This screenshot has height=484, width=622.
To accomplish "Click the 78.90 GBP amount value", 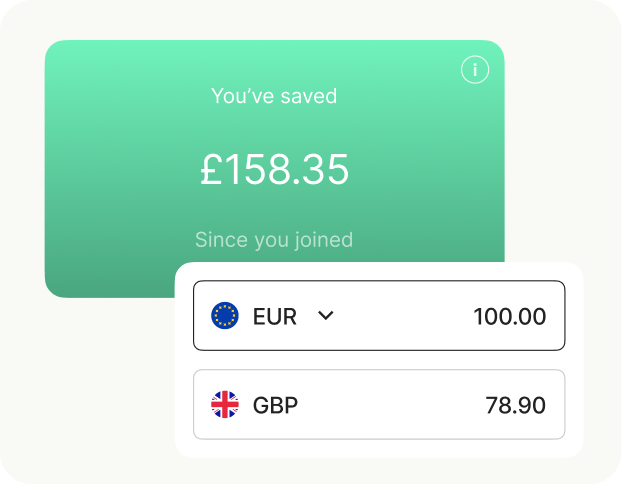I will click(515, 405).
